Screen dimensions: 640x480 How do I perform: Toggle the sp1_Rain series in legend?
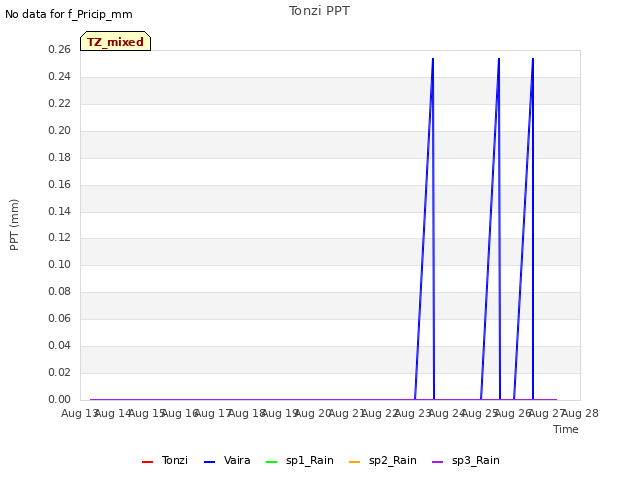point(300,460)
